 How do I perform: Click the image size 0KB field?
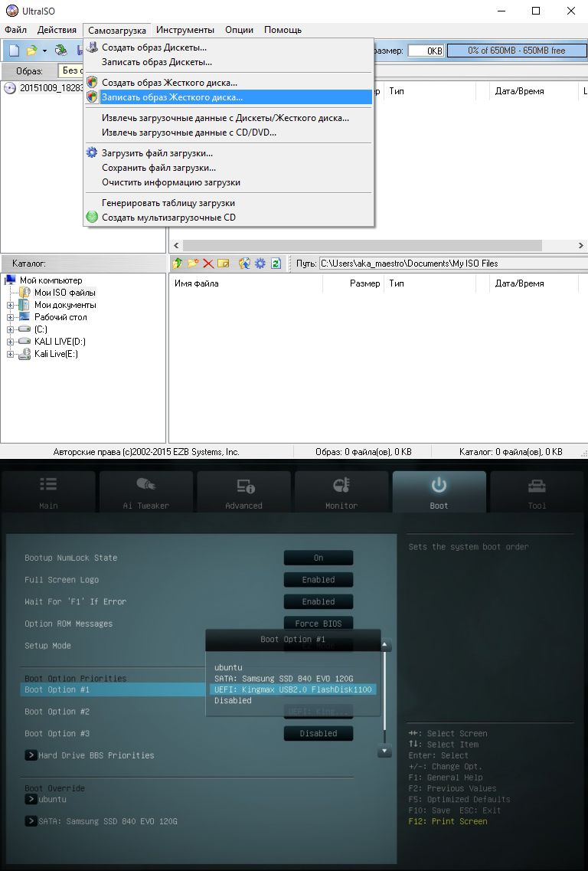(426, 51)
